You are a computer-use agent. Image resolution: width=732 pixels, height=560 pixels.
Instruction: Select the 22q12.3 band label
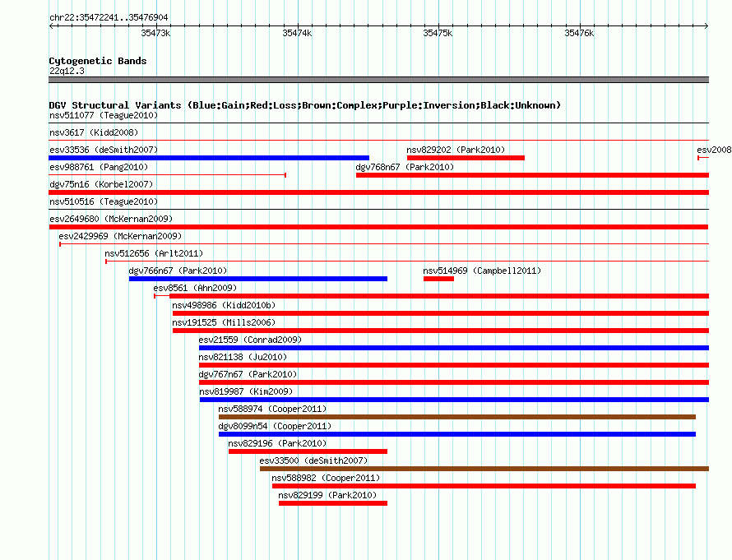click(x=67, y=71)
